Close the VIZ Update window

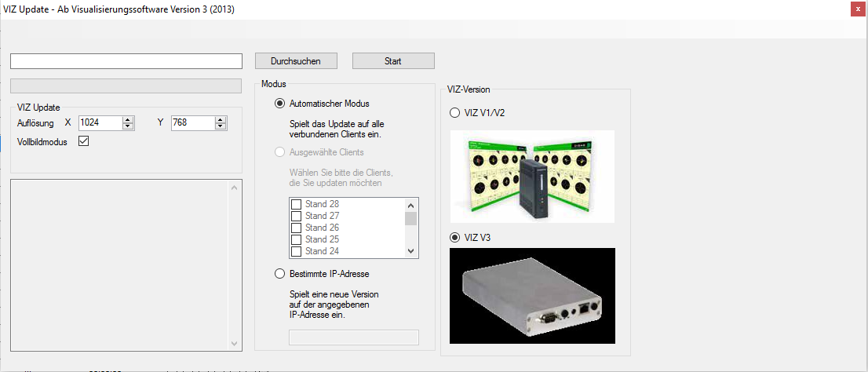tap(855, 9)
